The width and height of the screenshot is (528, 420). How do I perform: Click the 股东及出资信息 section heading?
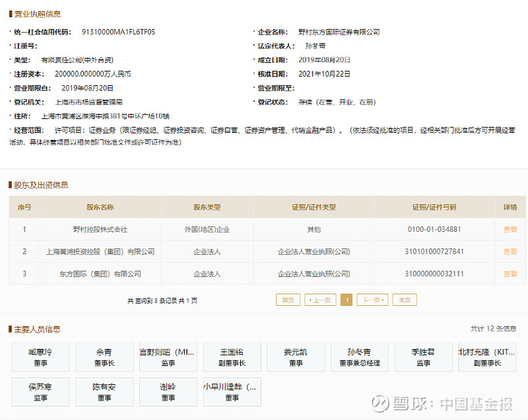(x=41, y=185)
